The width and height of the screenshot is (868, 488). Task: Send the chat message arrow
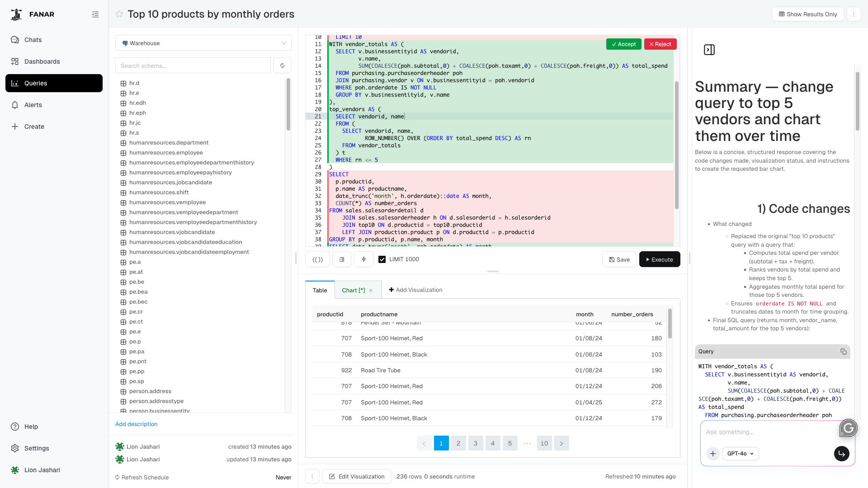(x=841, y=453)
